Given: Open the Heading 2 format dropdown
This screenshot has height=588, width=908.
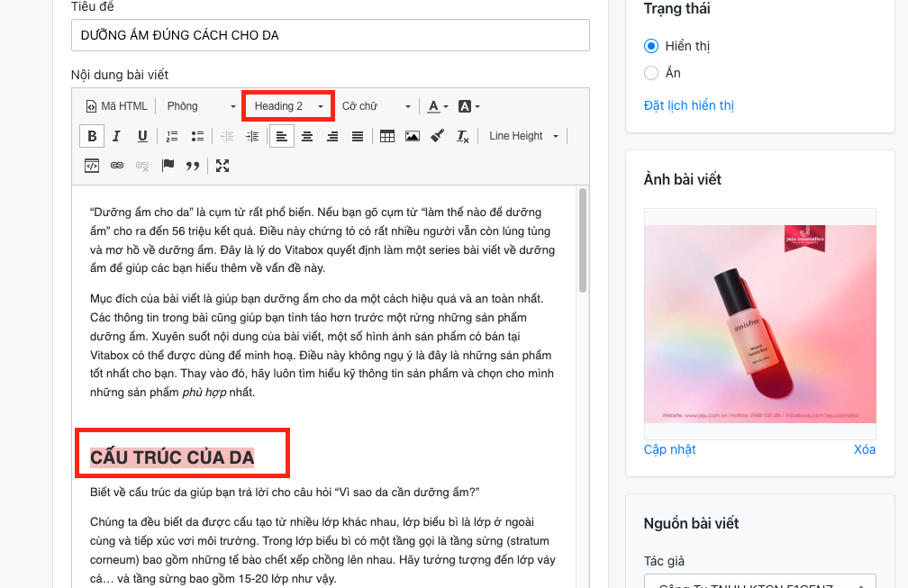Looking at the screenshot, I should pyautogui.click(x=288, y=106).
